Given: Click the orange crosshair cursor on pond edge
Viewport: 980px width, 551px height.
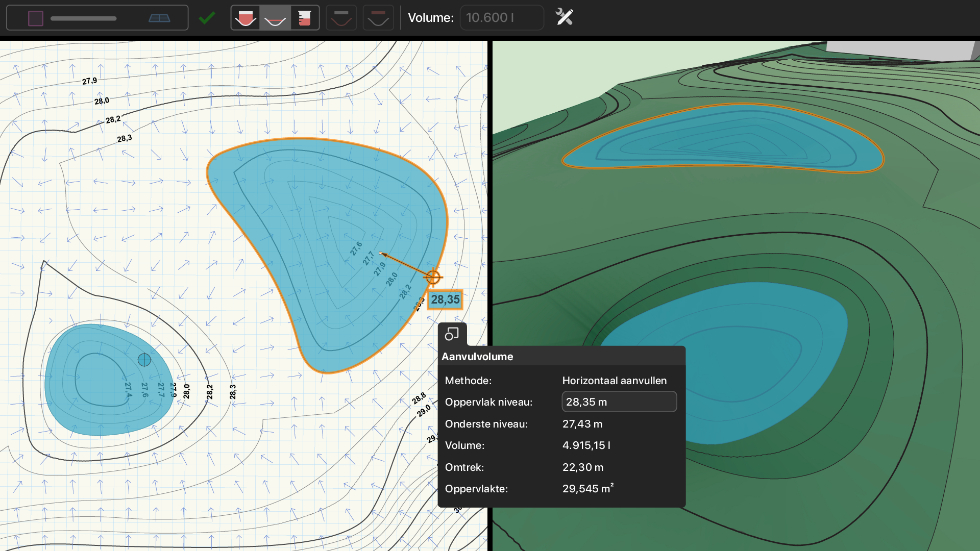Looking at the screenshot, I should (x=433, y=278).
